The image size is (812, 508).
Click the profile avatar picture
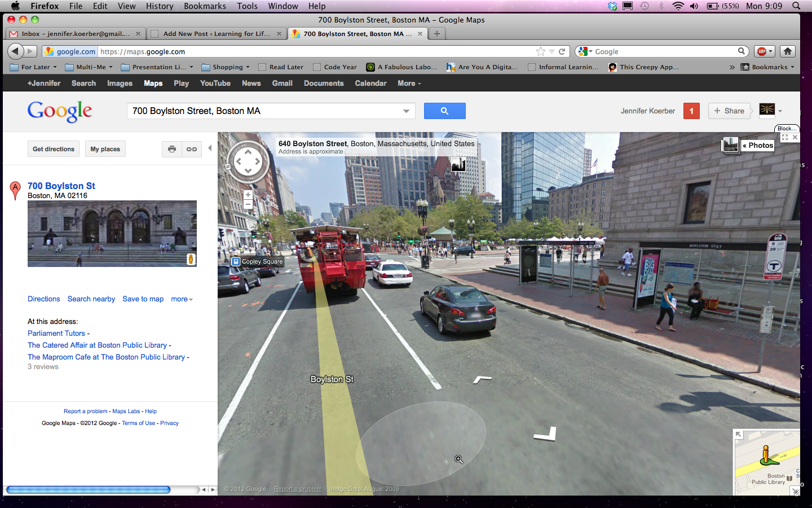[767, 109]
